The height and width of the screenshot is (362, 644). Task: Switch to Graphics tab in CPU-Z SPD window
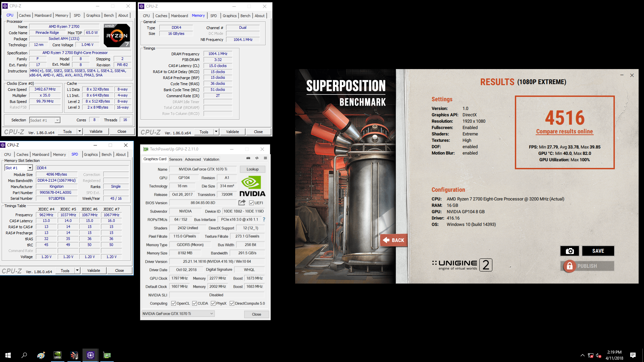(x=91, y=155)
